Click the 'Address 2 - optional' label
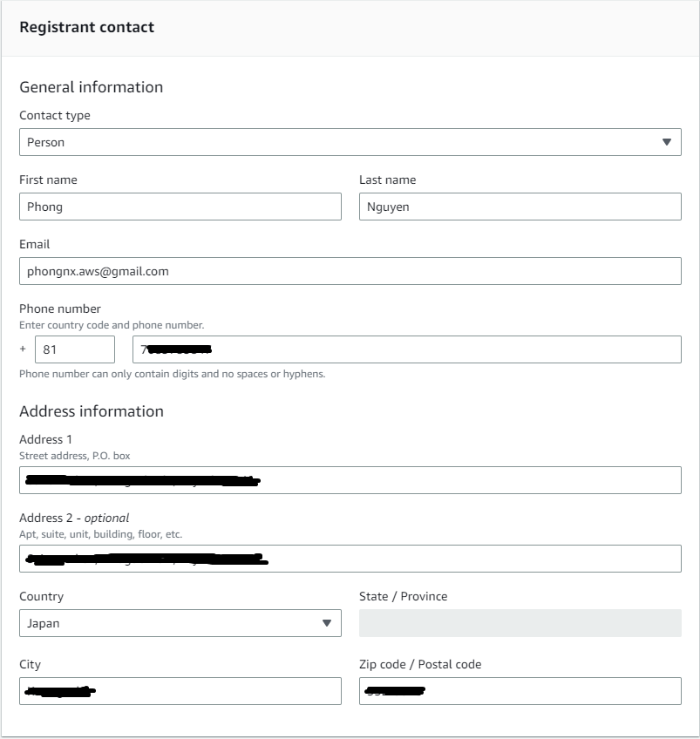The image size is (700, 739). tap(74, 518)
